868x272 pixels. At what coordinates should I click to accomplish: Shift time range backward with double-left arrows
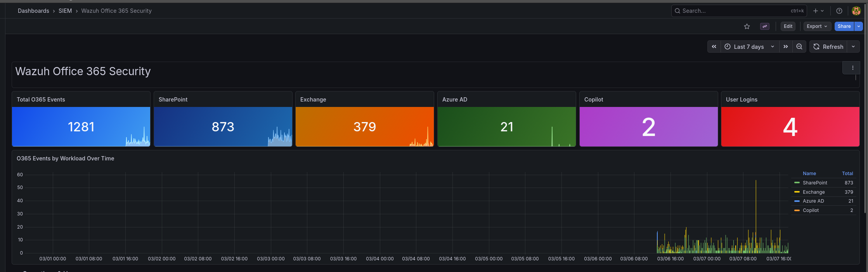pos(714,46)
